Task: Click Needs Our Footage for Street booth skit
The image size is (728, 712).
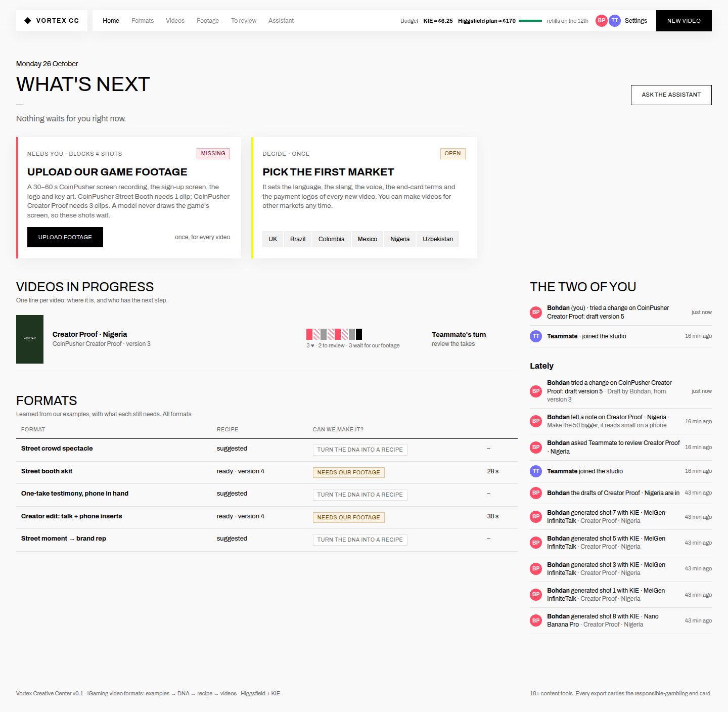Action: click(x=349, y=472)
